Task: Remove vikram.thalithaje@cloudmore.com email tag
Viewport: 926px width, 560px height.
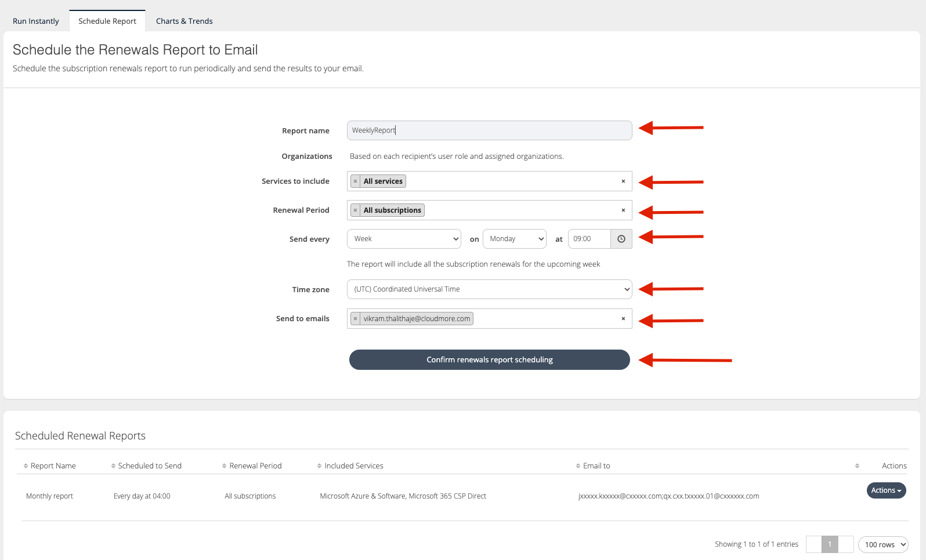Action: (x=355, y=319)
